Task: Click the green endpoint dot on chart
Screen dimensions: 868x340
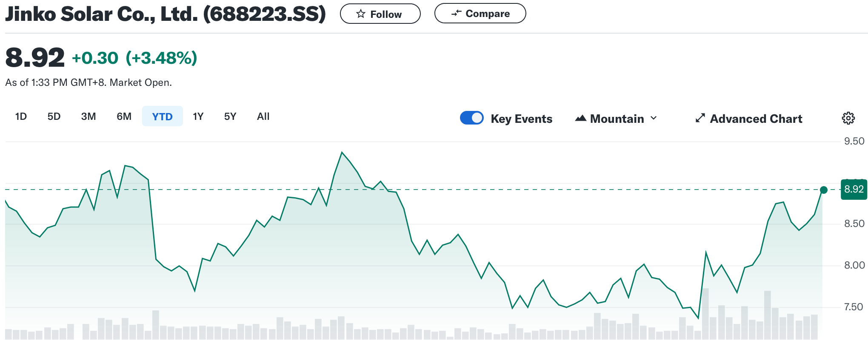Action: pos(823,190)
